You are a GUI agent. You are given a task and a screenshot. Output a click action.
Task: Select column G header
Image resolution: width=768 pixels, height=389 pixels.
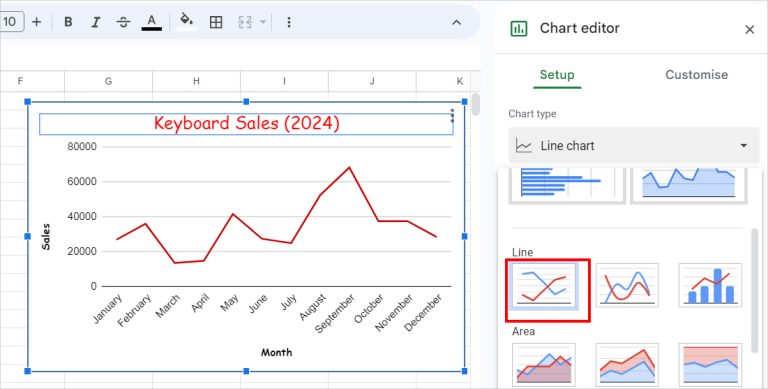coord(108,81)
